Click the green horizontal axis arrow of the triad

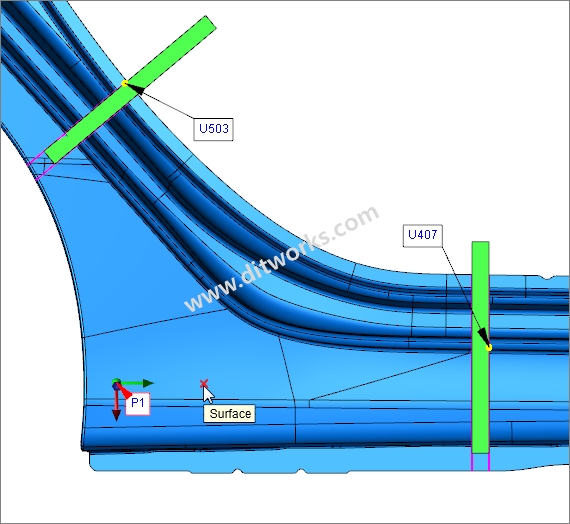point(137,383)
